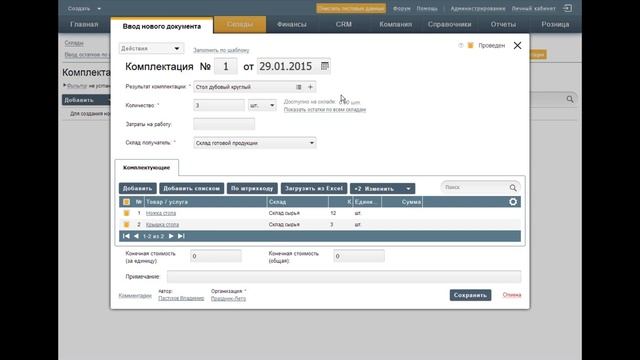Image resolution: width=640 pixels, height=360 pixels.
Task: Open the date calendar picker icon
Action: (324, 66)
